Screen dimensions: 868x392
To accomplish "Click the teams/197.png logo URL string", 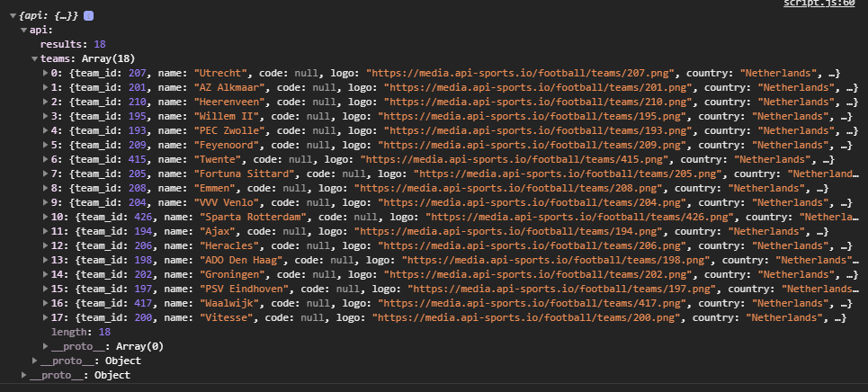I will tap(562, 289).
